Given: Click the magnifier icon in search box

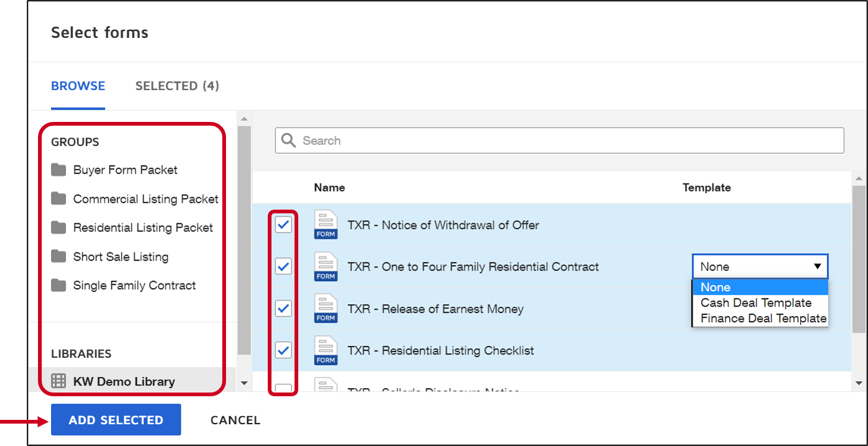Looking at the screenshot, I should point(288,141).
